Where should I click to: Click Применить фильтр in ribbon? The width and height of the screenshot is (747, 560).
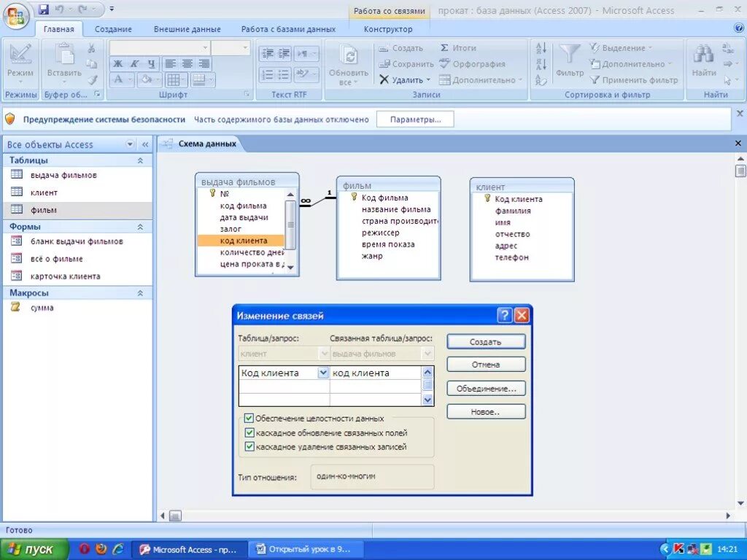[634, 80]
